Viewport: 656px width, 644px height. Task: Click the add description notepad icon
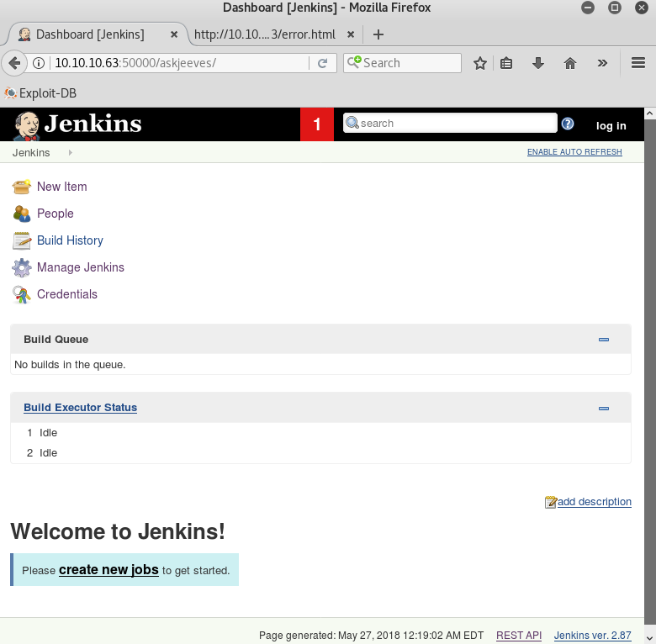pyautogui.click(x=551, y=502)
